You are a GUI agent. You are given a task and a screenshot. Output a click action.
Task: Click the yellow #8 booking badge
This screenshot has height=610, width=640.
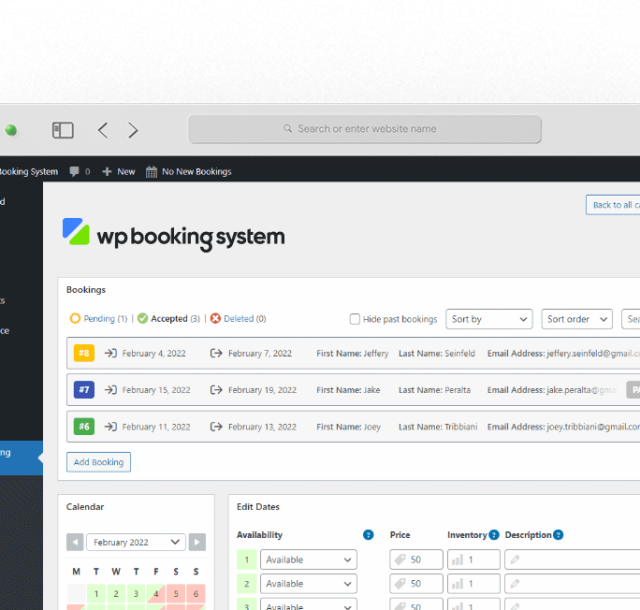point(84,353)
